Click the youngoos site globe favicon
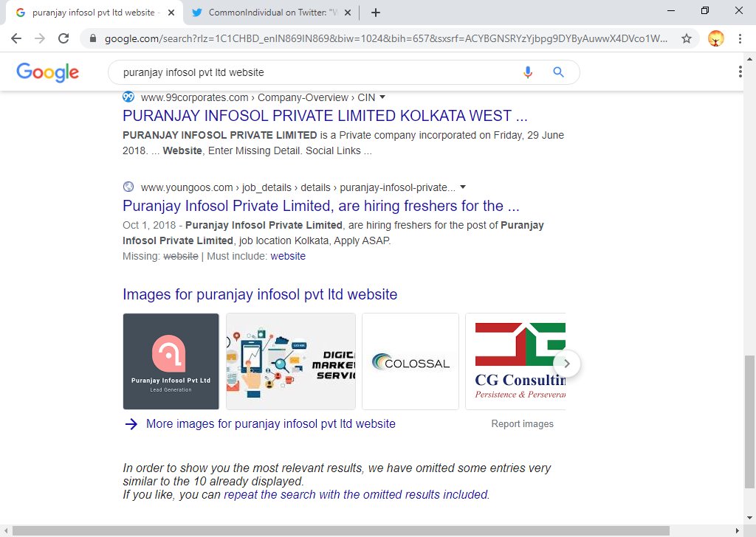Image resolution: width=756 pixels, height=537 pixels. pyautogui.click(x=128, y=187)
